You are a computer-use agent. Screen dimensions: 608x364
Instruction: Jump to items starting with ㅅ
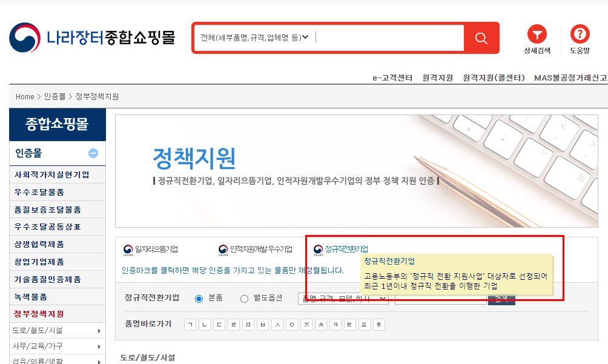pos(277,325)
